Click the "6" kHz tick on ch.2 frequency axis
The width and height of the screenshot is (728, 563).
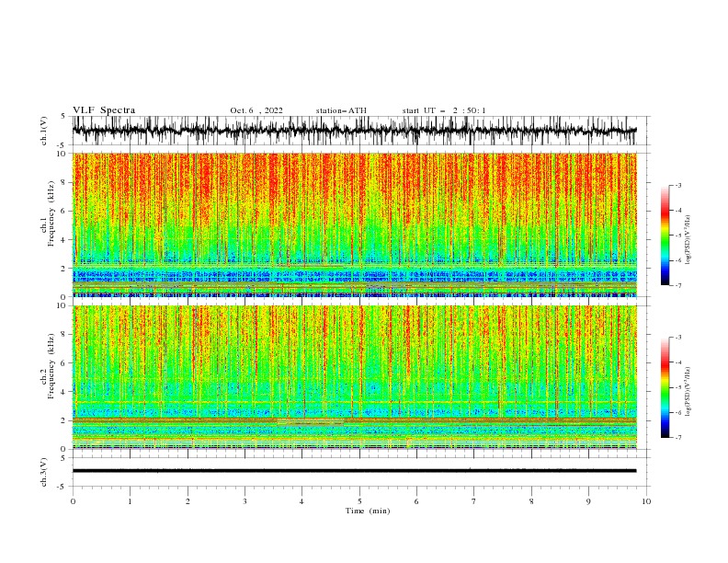64,363
